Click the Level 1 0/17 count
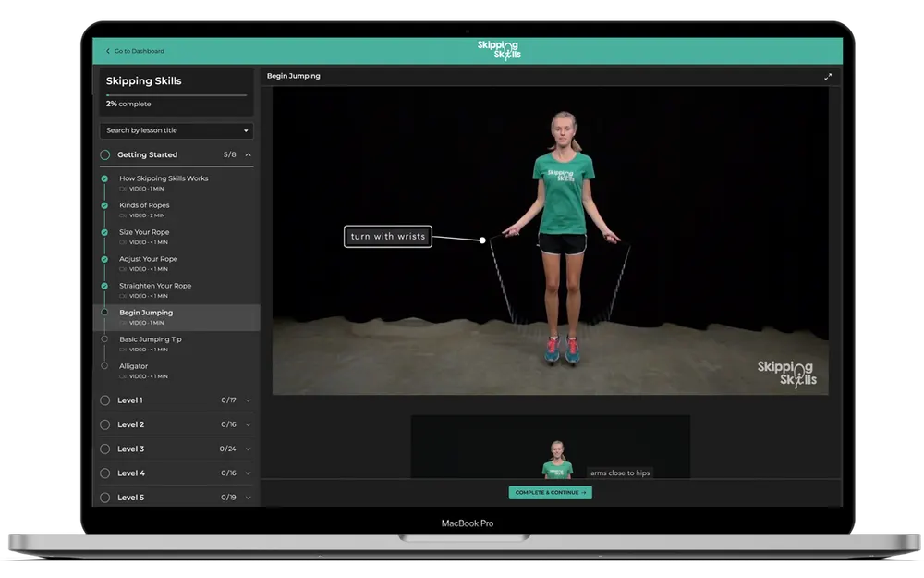 pyautogui.click(x=228, y=400)
